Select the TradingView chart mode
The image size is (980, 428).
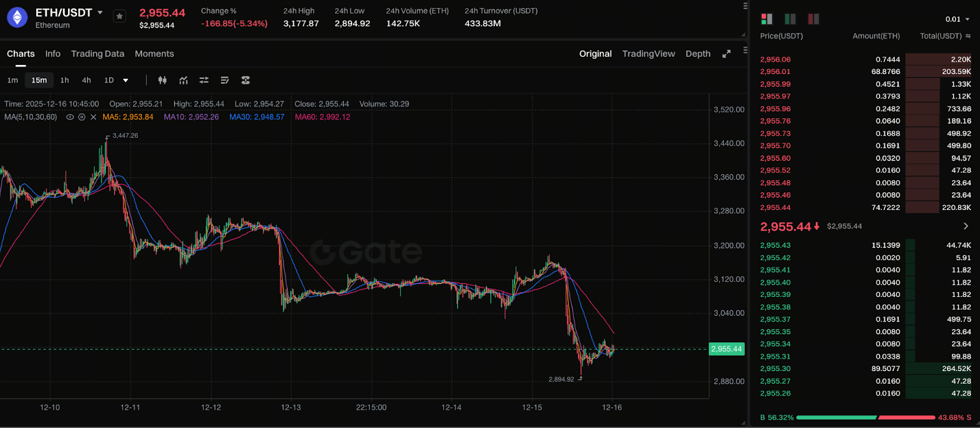[x=649, y=54]
